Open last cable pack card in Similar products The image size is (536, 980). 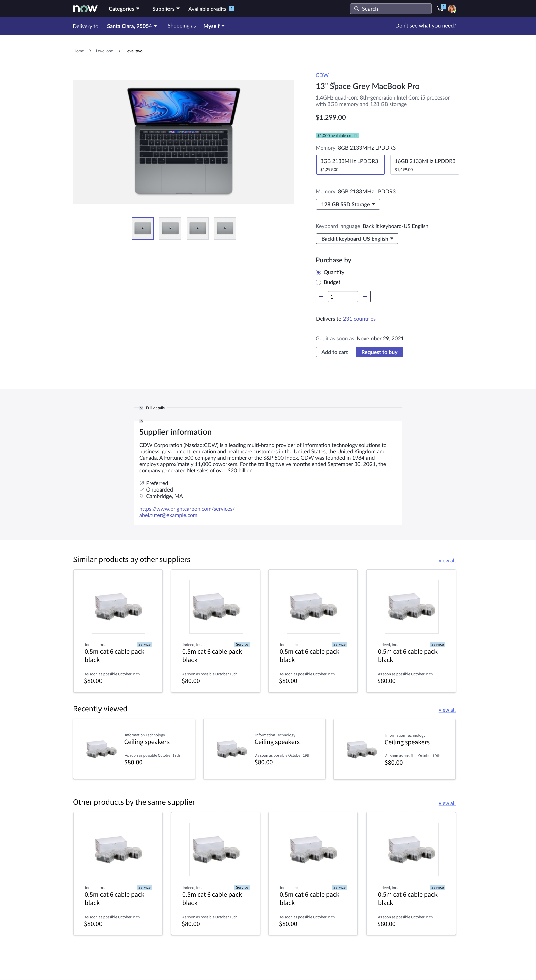coord(411,630)
